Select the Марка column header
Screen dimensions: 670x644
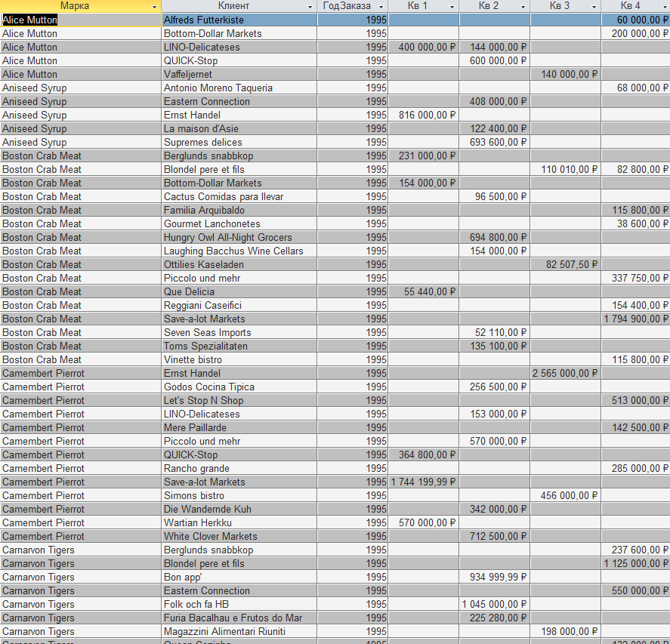pyautogui.click(x=75, y=6)
